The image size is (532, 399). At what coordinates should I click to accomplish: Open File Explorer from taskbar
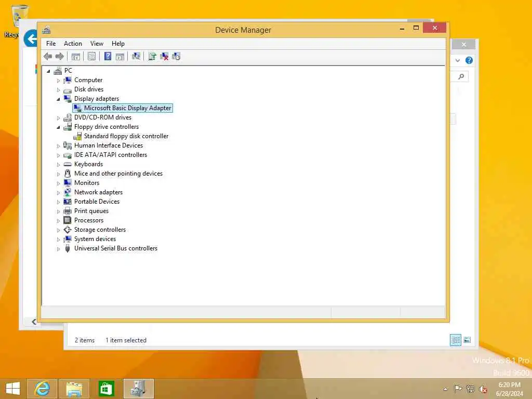(x=74, y=389)
